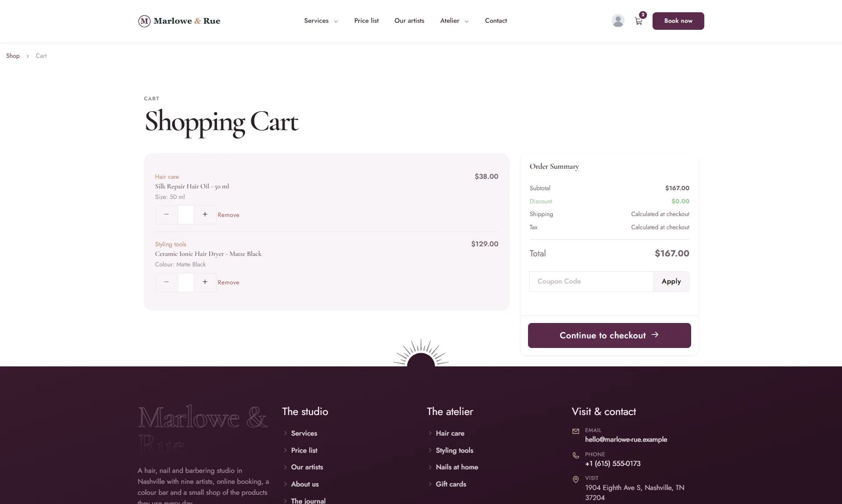Expand the Services dropdown menu
842x504 pixels.
321,21
